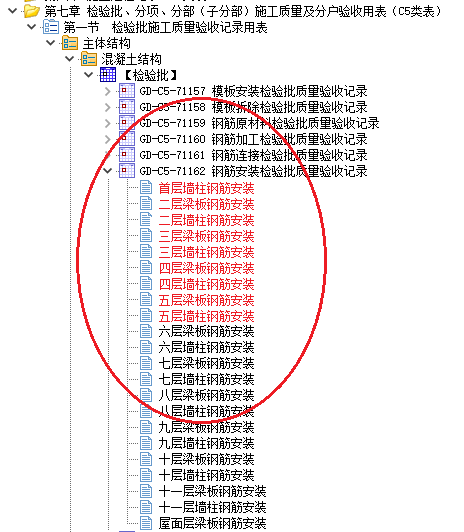The height and width of the screenshot is (532, 464).
Task: Click the document icon for 首层墙柱钢筋安装
Action: [146, 187]
